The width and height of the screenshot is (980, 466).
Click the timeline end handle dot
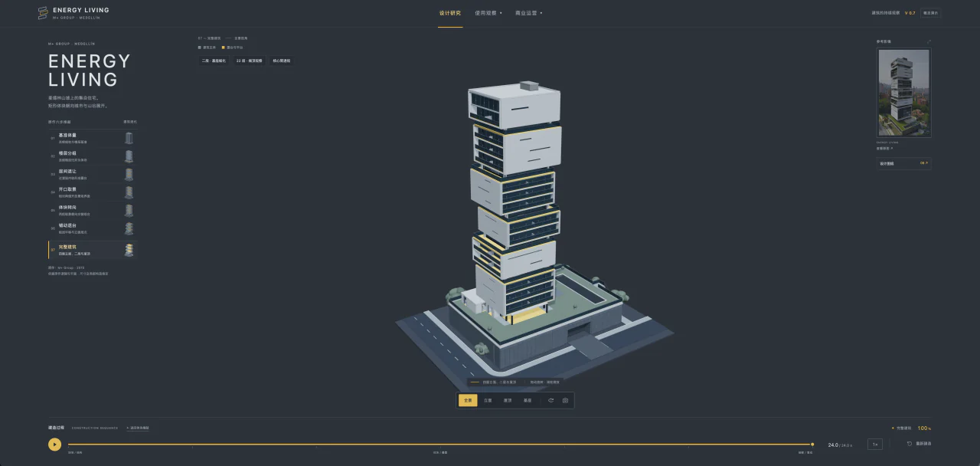pyautogui.click(x=812, y=445)
